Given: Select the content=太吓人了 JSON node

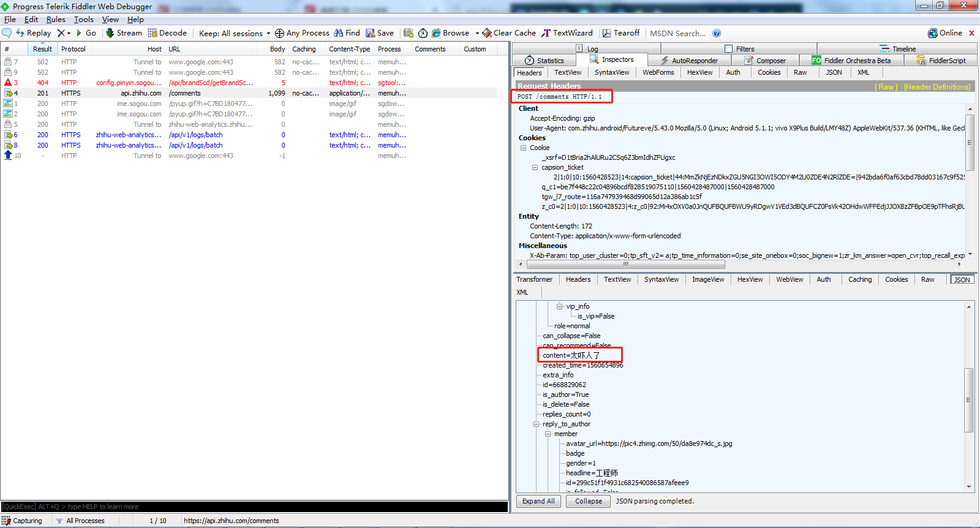Looking at the screenshot, I should (571, 355).
